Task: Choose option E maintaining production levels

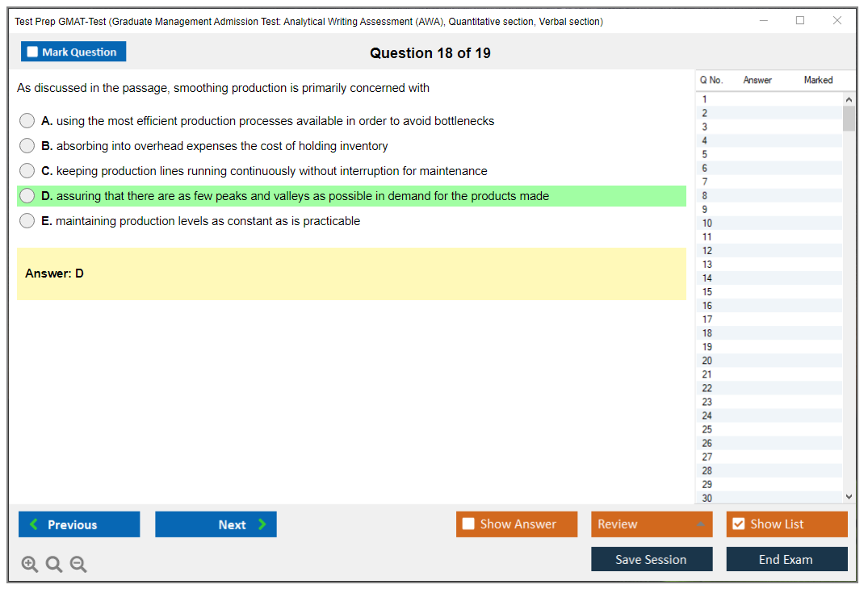Action: tap(27, 221)
